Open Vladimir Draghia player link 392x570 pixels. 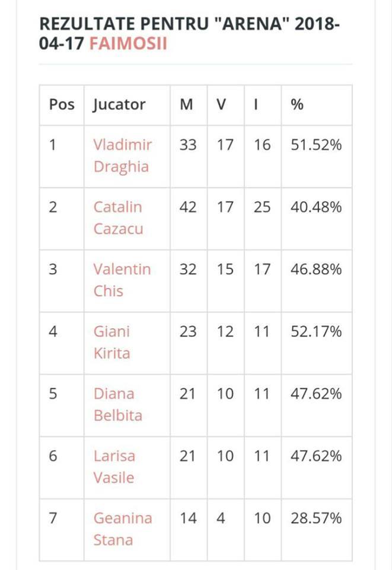(x=122, y=156)
